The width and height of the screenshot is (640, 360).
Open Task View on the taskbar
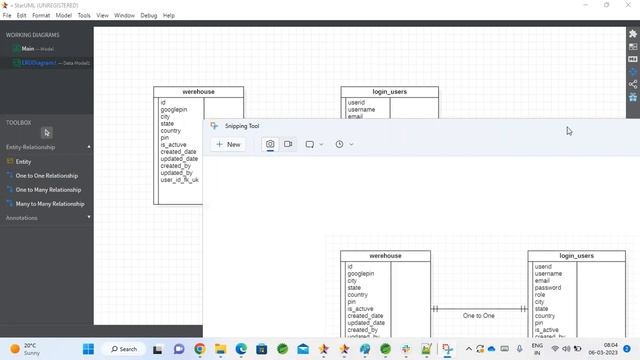pyautogui.click(x=158, y=349)
